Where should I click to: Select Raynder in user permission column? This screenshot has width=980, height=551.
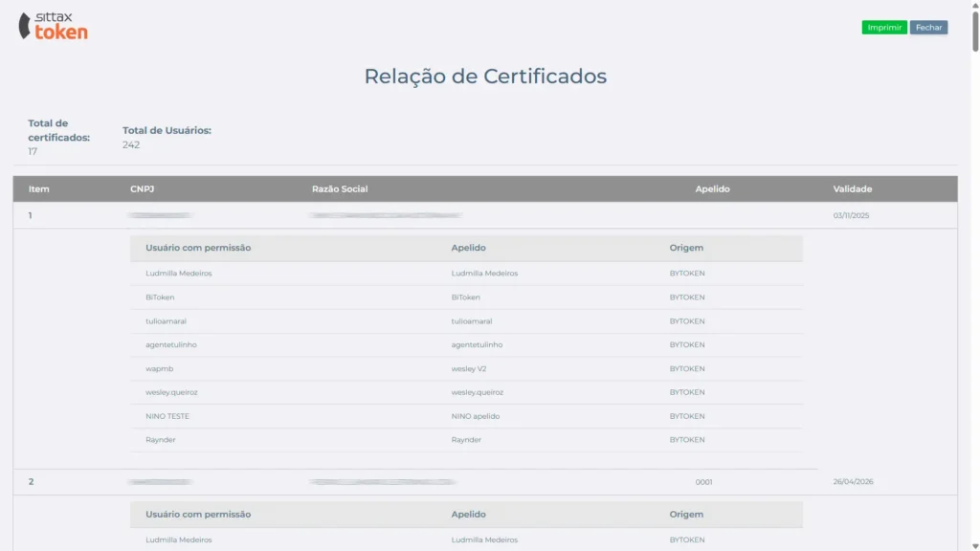click(161, 440)
